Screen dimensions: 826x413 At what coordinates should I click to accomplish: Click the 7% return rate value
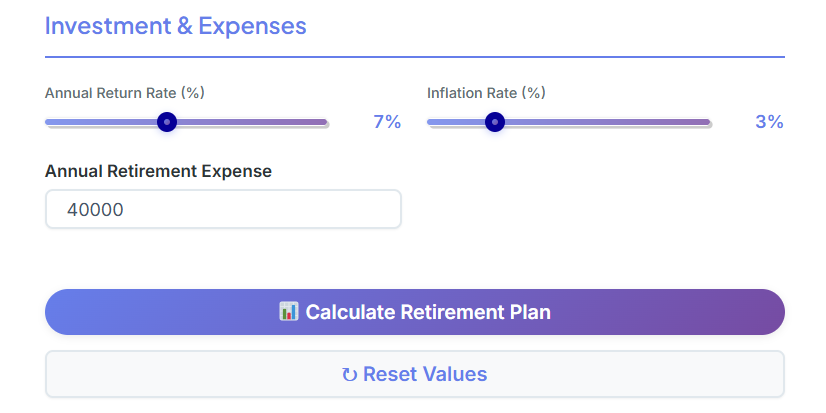pyautogui.click(x=387, y=122)
